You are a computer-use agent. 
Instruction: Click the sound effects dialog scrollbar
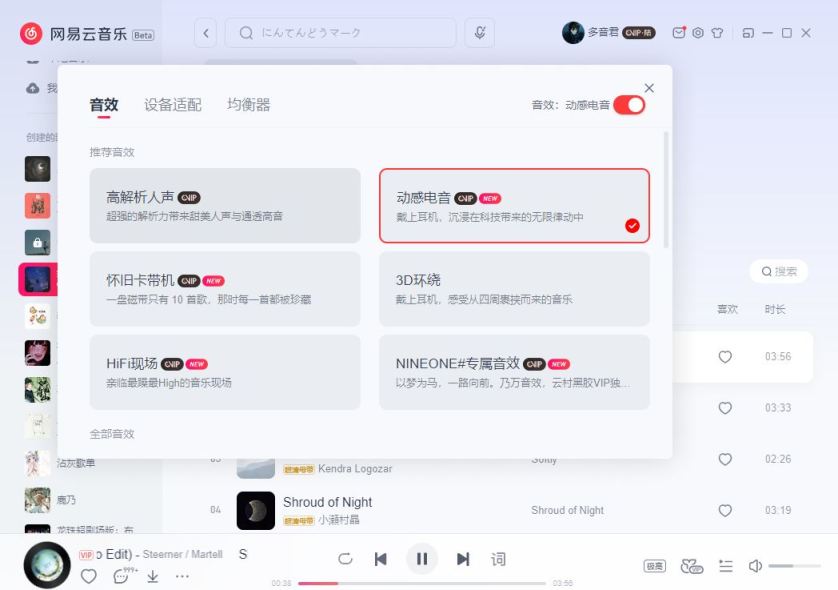coord(666,190)
